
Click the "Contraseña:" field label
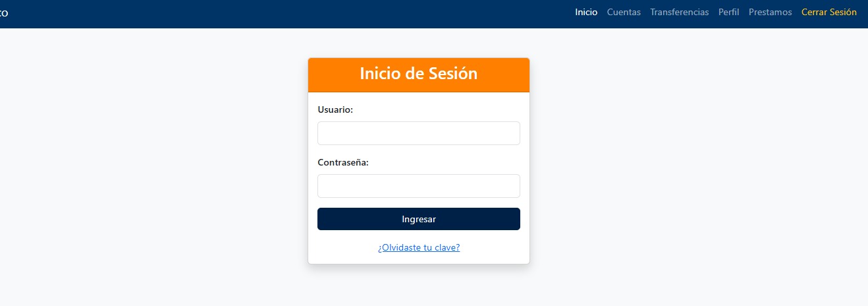343,162
